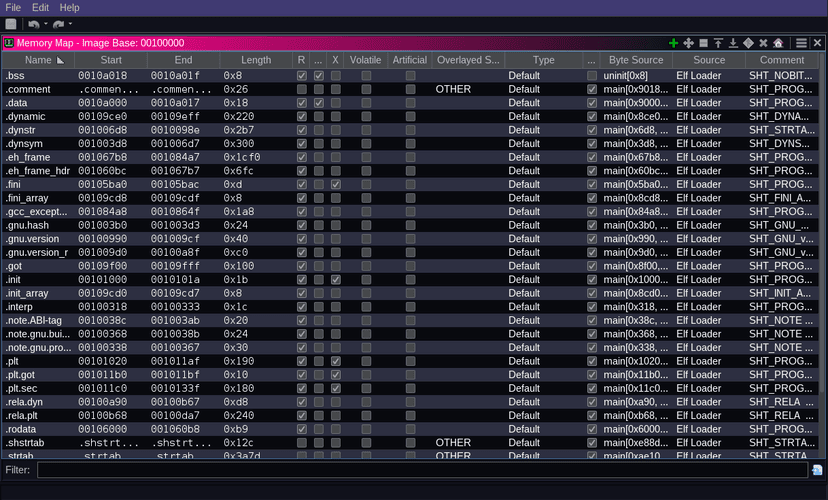
Task: Sort the table by the Length column header
Action: pos(256,60)
